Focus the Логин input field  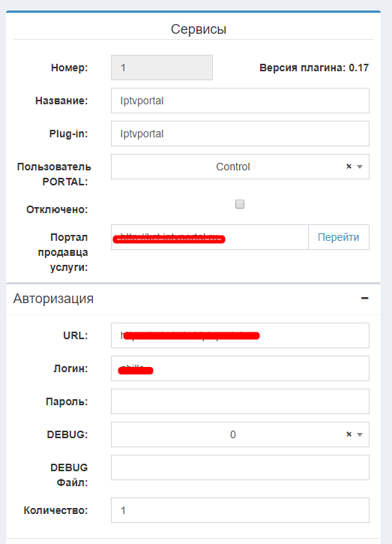(x=240, y=368)
